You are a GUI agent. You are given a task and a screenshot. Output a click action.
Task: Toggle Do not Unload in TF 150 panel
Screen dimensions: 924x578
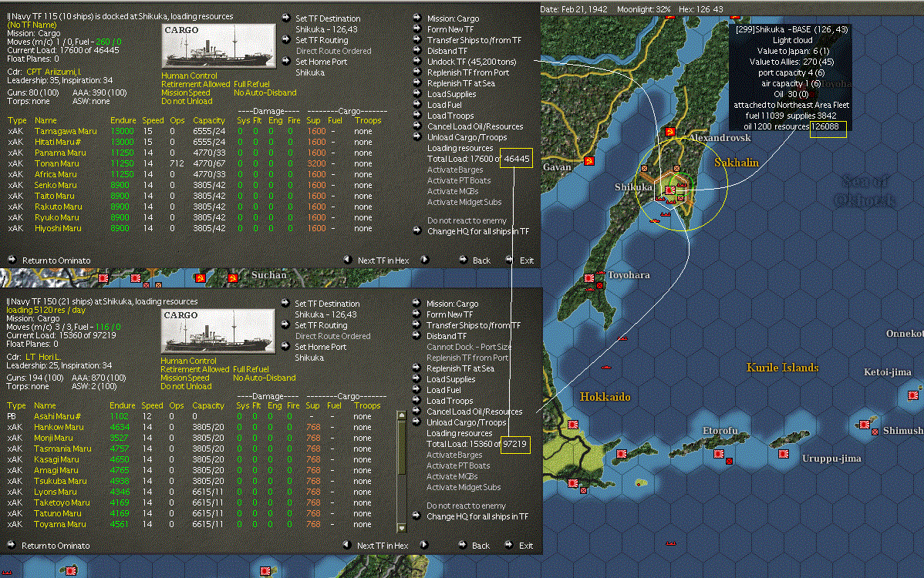[186, 386]
